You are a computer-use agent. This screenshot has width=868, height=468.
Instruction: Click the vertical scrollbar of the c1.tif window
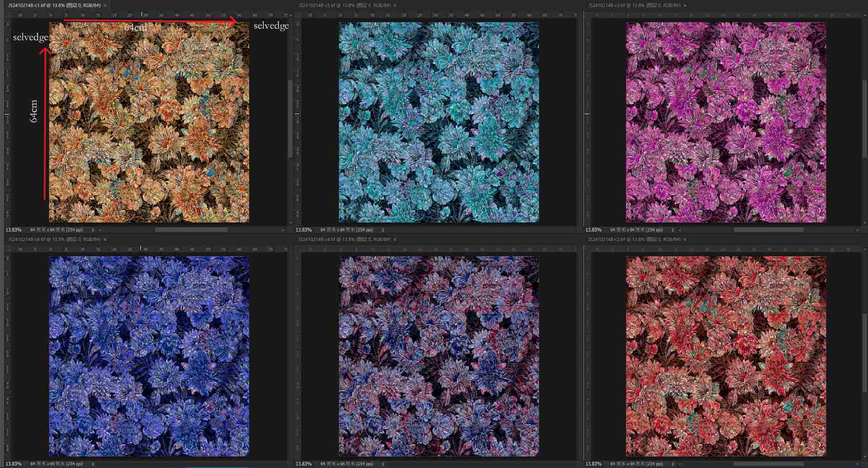(x=290, y=119)
